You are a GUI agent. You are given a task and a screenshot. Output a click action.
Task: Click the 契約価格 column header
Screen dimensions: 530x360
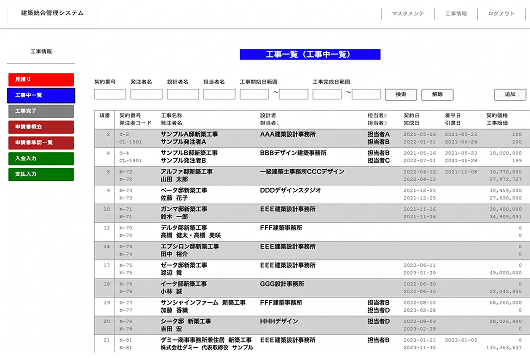click(x=497, y=116)
